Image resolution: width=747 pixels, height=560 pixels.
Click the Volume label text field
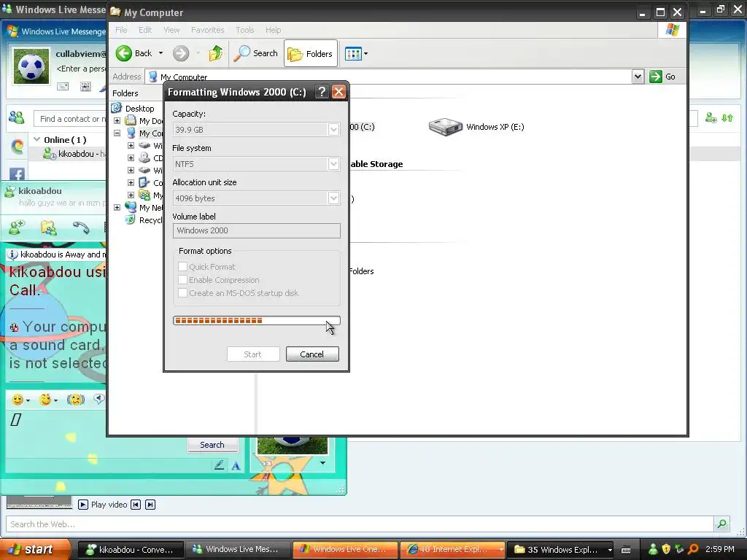coord(256,230)
